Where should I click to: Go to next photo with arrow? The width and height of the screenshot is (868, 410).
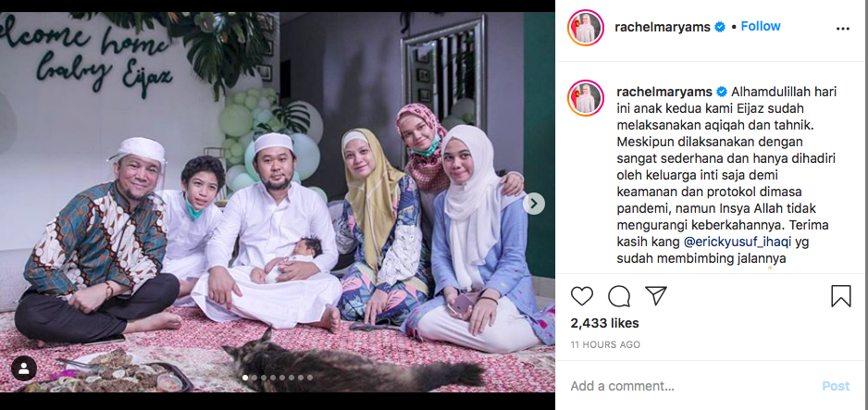point(534,204)
